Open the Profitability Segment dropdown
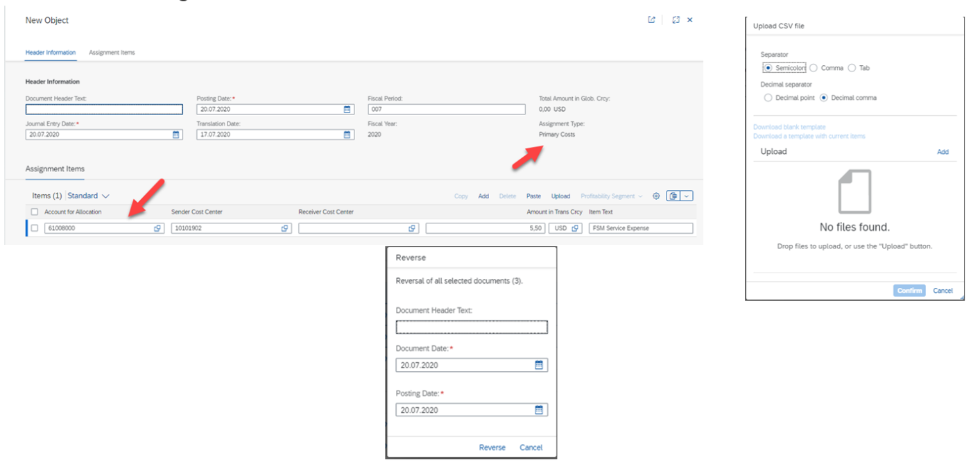Image resolution: width=980 pixels, height=462 pixels. coord(611,196)
